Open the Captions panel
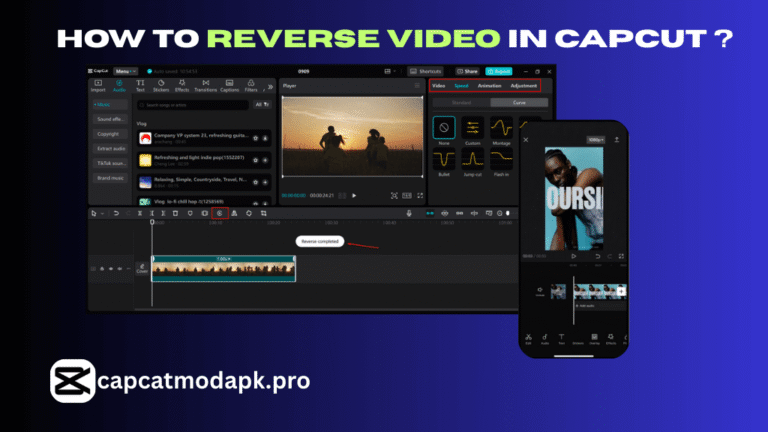Viewport: 768px width, 432px height. (x=229, y=86)
